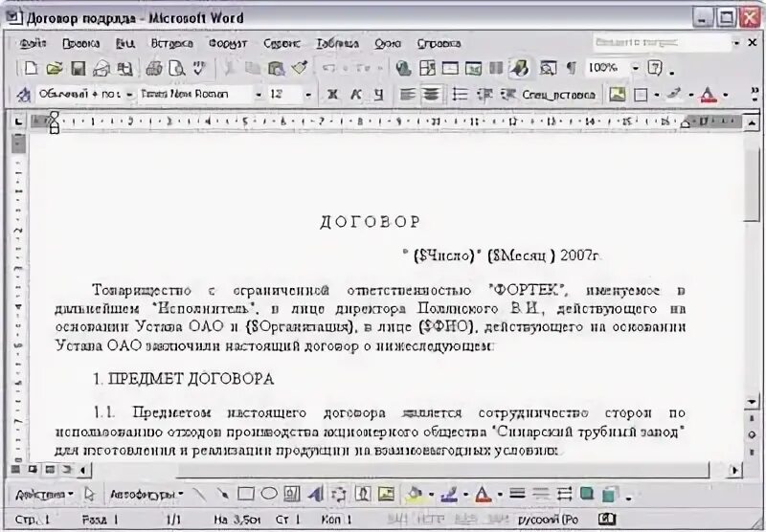Insert a hyperlink with the globe icon
The width and height of the screenshot is (766, 532).
403,68
